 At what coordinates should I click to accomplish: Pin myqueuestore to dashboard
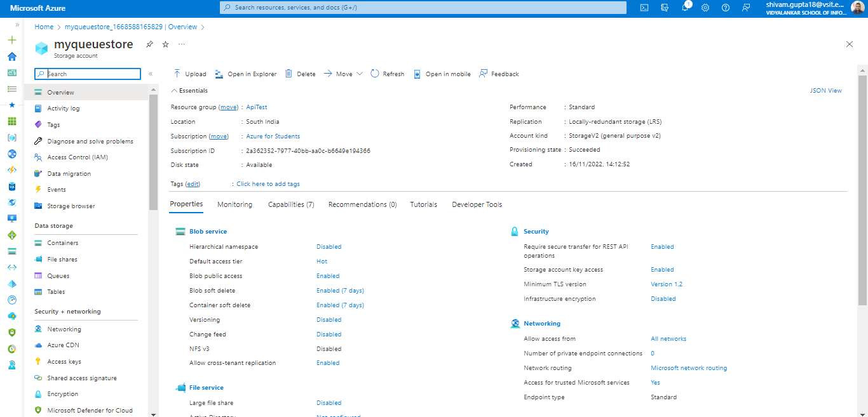pyautogui.click(x=149, y=44)
